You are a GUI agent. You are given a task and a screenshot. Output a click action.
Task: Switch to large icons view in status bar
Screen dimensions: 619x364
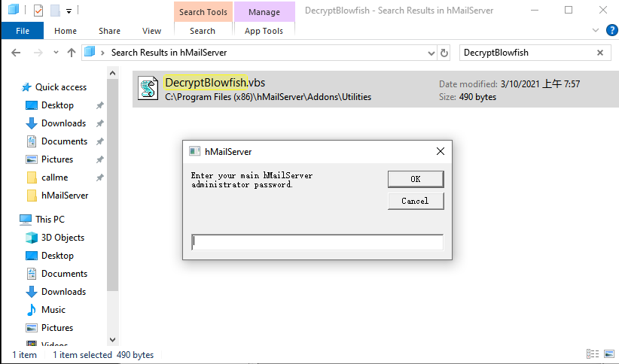[x=609, y=354]
